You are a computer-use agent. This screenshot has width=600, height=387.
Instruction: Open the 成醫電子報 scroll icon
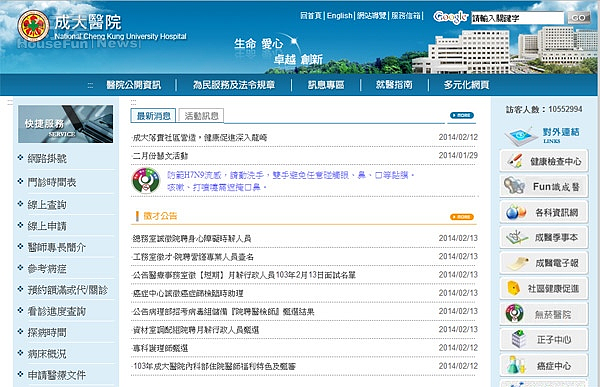[517, 263]
